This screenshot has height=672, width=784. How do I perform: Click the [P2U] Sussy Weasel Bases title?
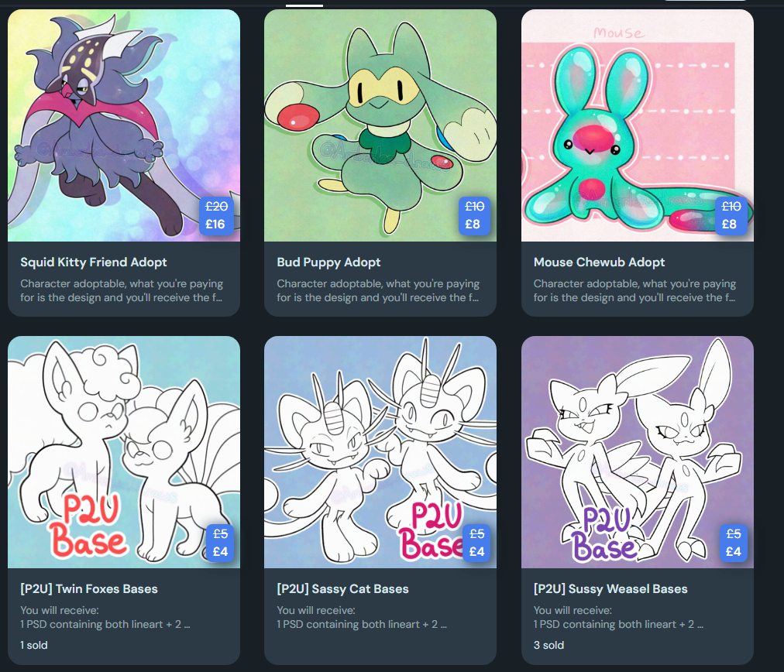tap(610, 589)
